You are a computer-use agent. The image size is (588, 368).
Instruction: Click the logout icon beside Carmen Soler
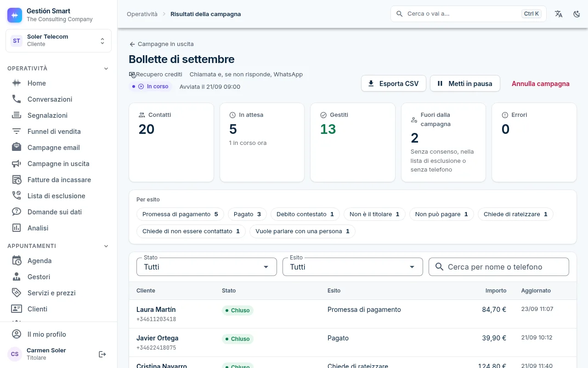[x=102, y=354]
